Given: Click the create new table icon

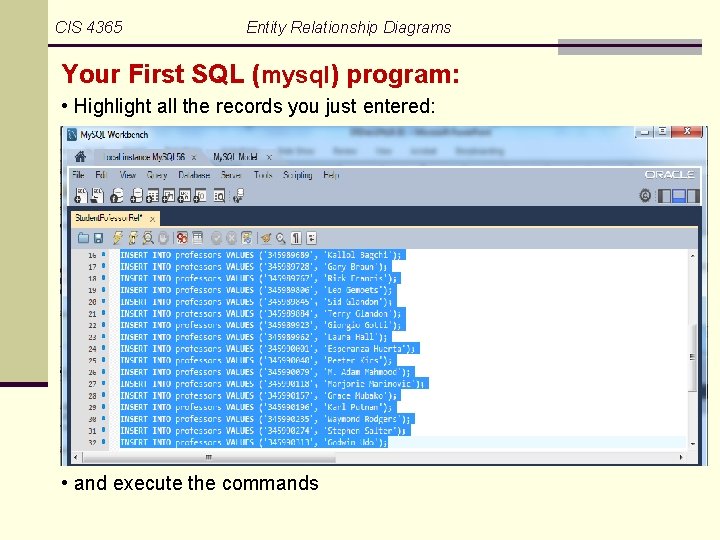Looking at the screenshot, I should 152,195.
